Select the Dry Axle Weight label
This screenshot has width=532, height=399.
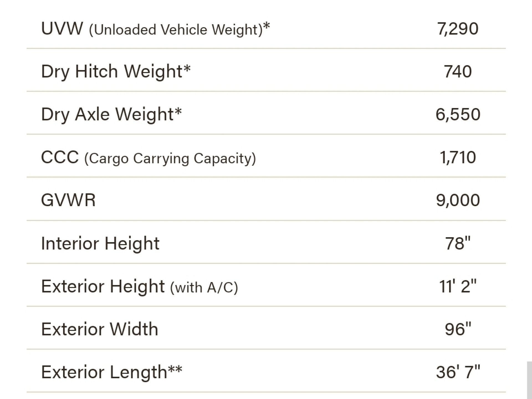[111, 114]
